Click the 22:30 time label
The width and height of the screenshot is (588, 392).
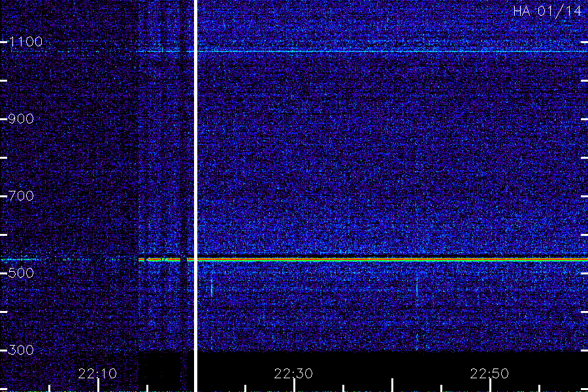tap(293, 374)
